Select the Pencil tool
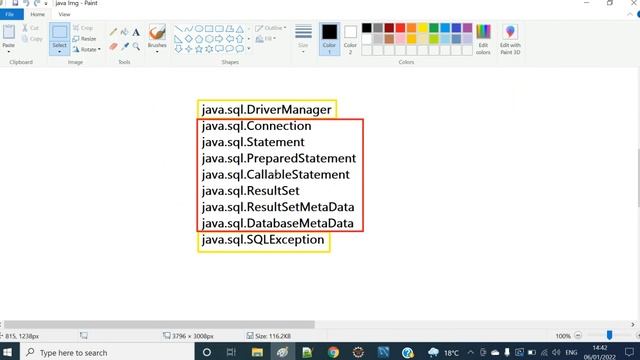The height and width of the screenshot is (360, 640). 113,32
